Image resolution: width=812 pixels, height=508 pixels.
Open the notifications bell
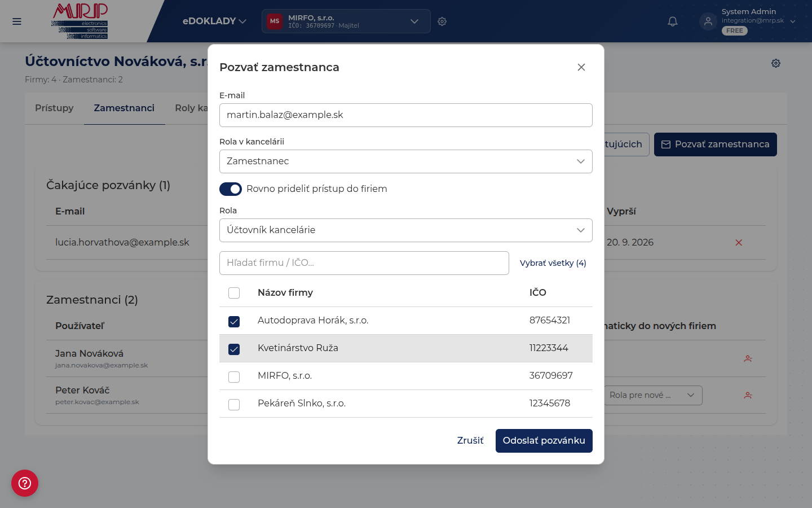pos(673,21)
